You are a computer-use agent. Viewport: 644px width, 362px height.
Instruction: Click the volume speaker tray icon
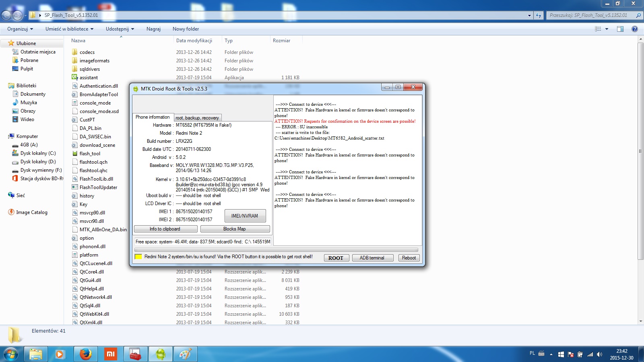(x=600, y=354)
